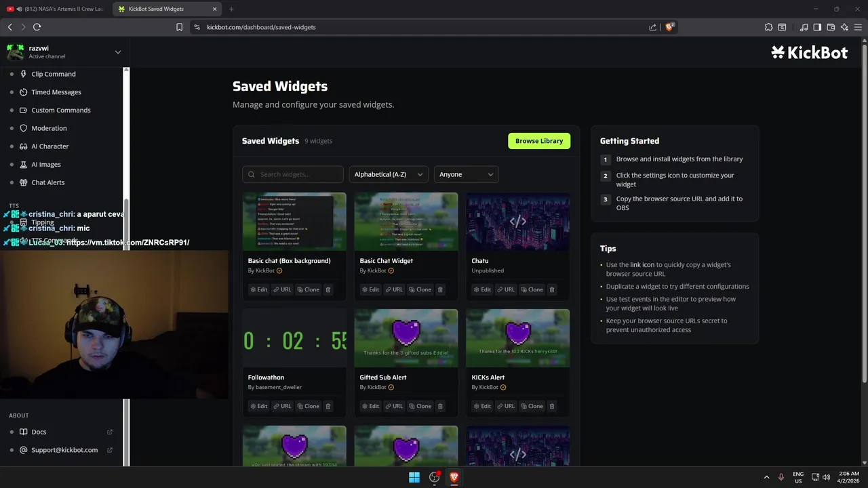Click the Windows Start icon in taskbar
This screenshot has width=868, height=488.
point(414,477)
